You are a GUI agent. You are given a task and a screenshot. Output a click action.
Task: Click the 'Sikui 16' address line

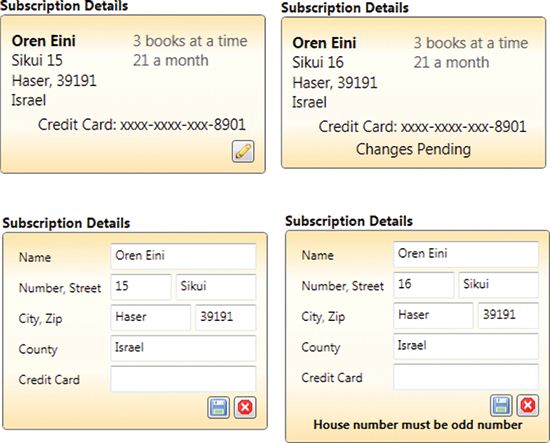coord(318,62)
